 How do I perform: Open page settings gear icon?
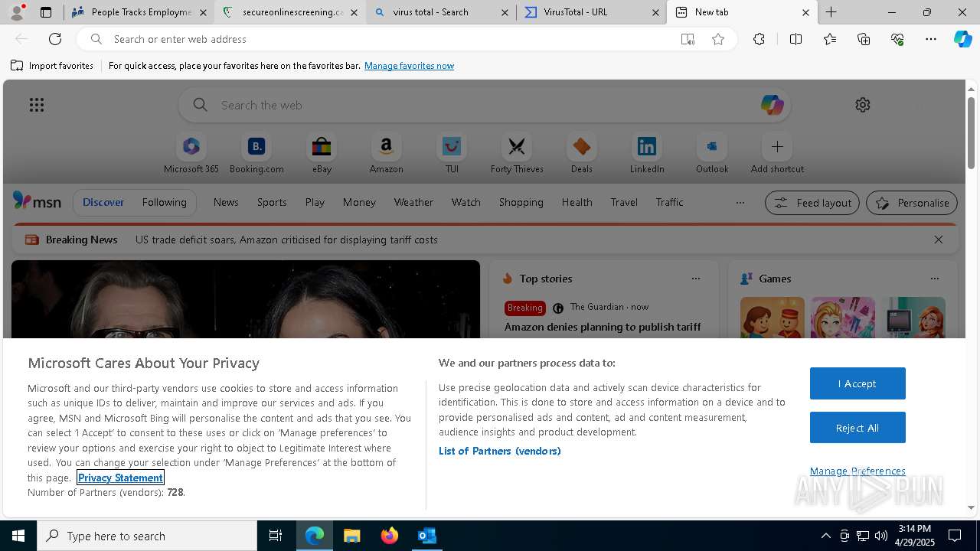pyautogui.click(x=863, y=105)
